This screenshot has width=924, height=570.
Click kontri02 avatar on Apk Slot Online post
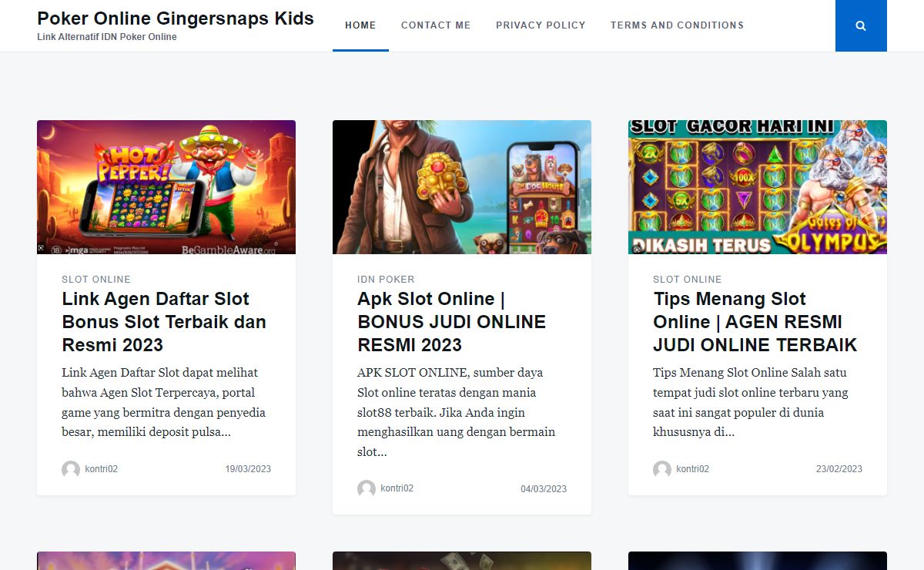367,489
